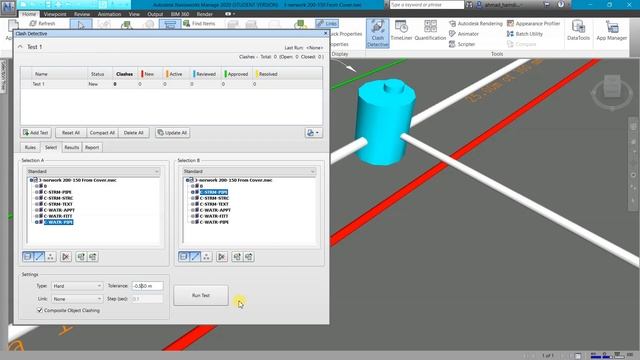The height and width of the screenshot is (360, 640).
Task: Click Select in Scene icon under Selection B
Action: point(249,257)
